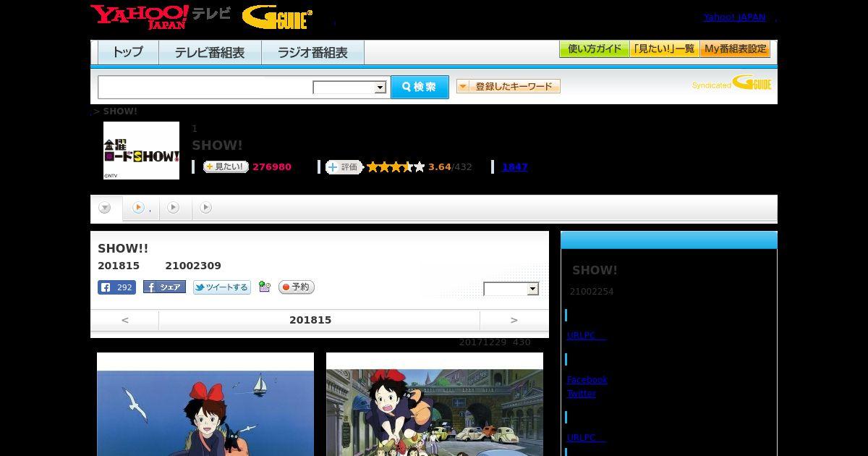Go to the next broadcast with the > arrow
The height and width of the screenshot is (456, 868).
click(514, 320)
